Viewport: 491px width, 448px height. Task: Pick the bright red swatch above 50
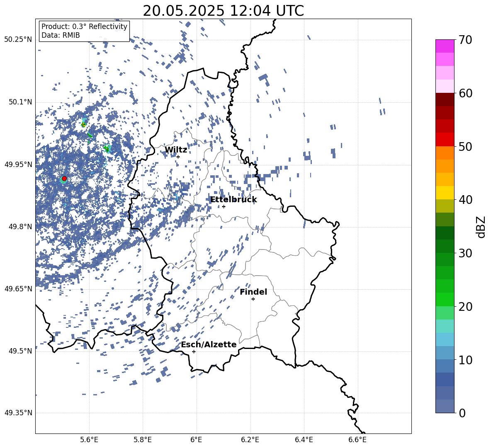click(x=445, y=140)
